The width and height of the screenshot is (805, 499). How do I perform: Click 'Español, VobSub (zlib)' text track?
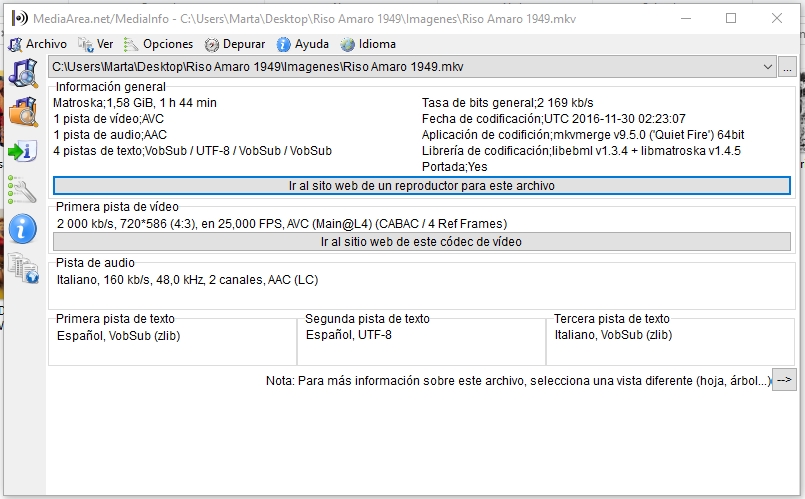118,336
